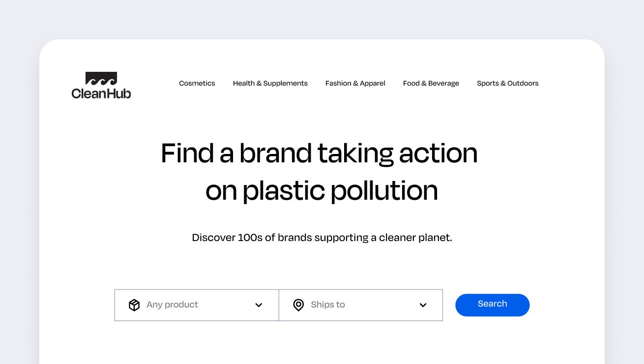The height and width of the screenshot is (364, 644).
Task: Click the location pin icon beside Ships to
Action: tap(298, 305)
